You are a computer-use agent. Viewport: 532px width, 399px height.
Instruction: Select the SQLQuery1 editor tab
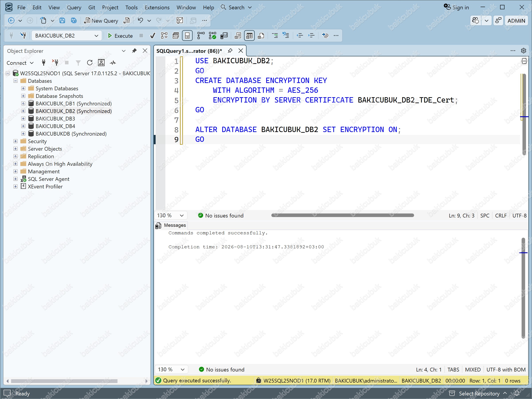tap(189, 51)
